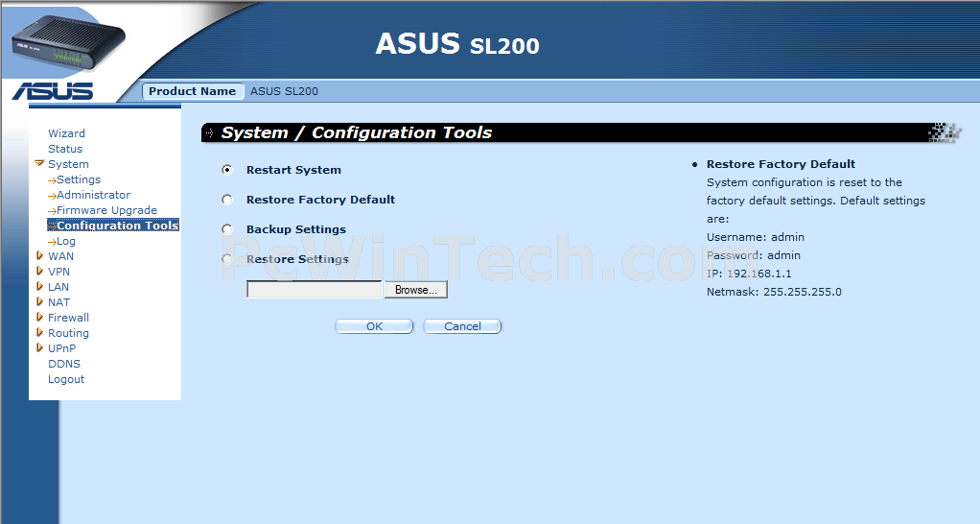Open the Status page
This screenshot has width=980, height=524.
pos(65,149)
